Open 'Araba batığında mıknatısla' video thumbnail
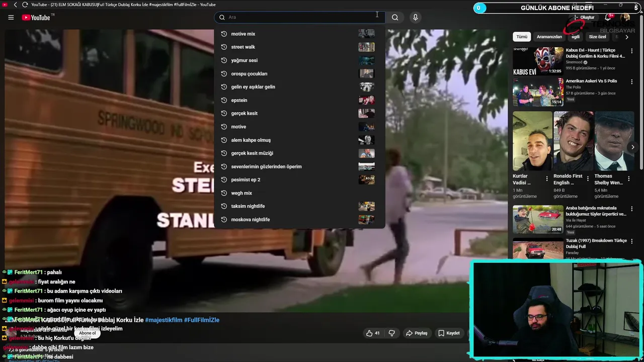Screen dimensions: 644x362 [538, 219]
